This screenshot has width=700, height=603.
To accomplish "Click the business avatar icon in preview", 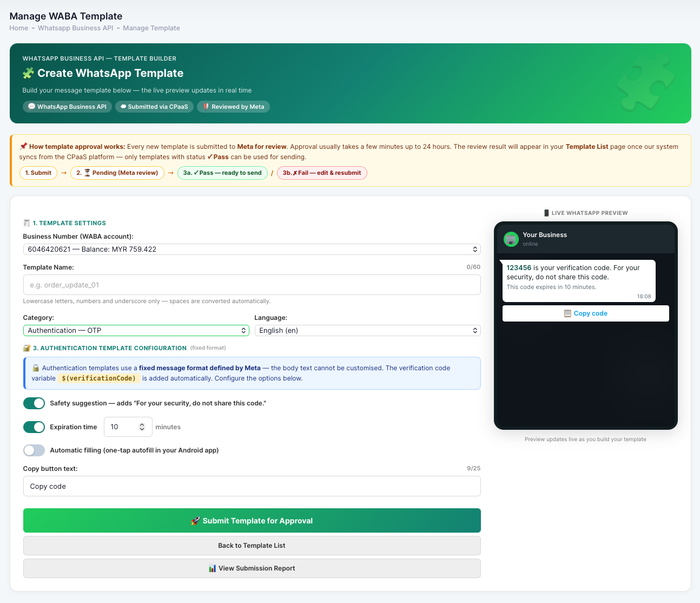I will point(511,239).
